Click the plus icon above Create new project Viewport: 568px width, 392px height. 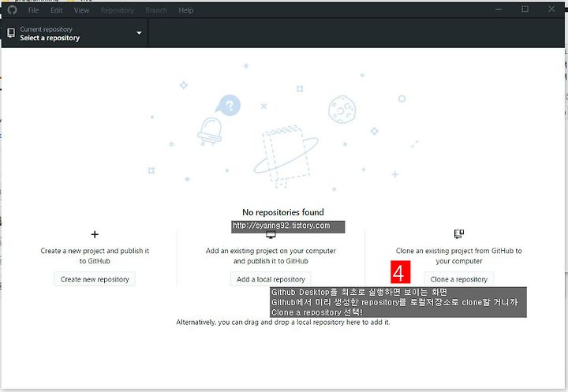coord(95,234)
